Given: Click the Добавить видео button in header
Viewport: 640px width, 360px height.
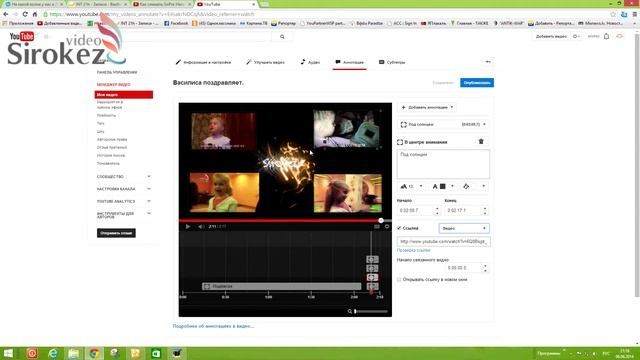Looking at the screenshot, I should [551, 36].
